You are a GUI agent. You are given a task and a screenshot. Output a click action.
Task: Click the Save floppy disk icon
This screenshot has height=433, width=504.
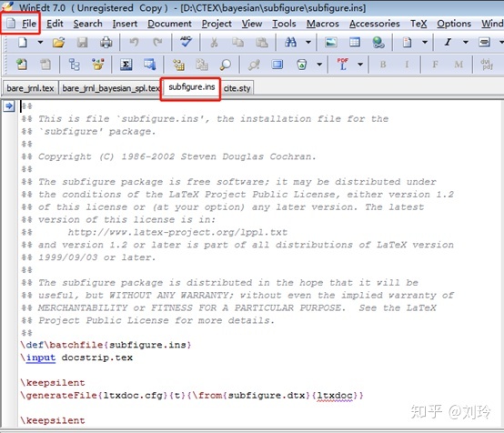point(82,42)
